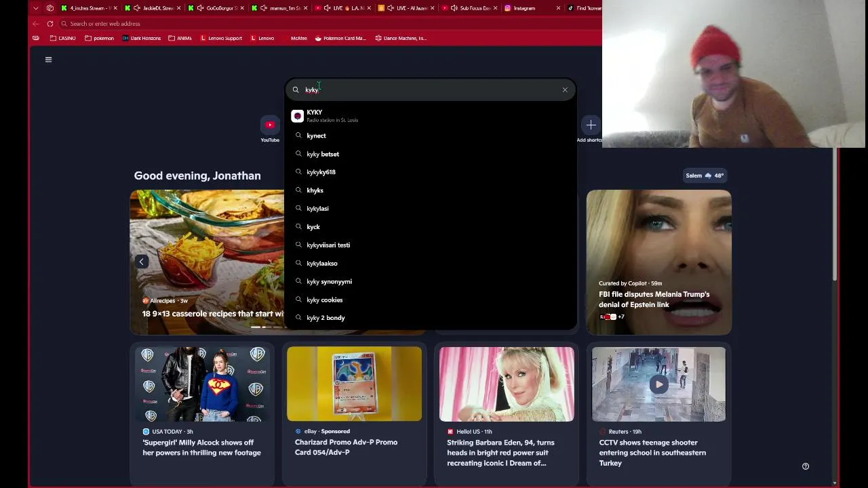
Task: Choose the 'kyky betset' suggestion
Action: 431,154
